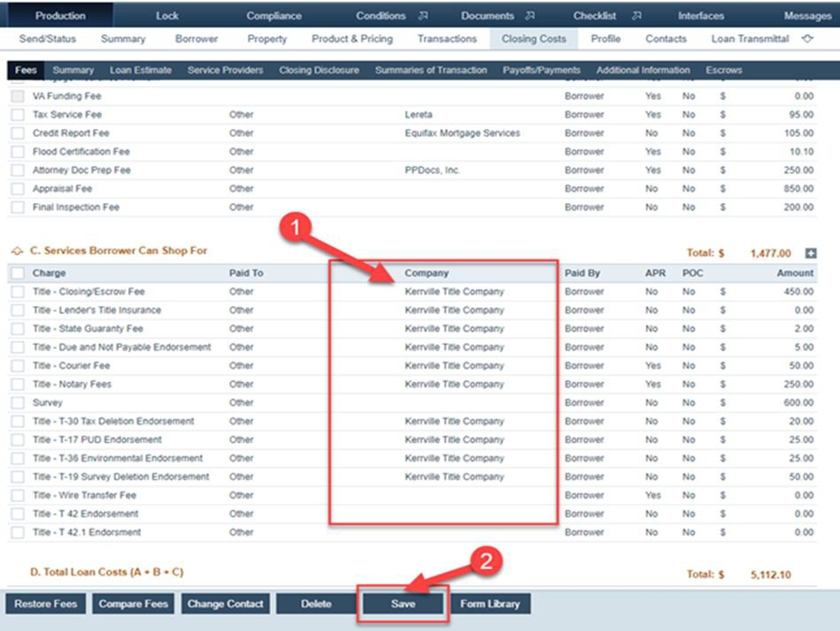Screen dimensions: 840x631
Task: Open the Compliance menu
Action: pos(274,15)
